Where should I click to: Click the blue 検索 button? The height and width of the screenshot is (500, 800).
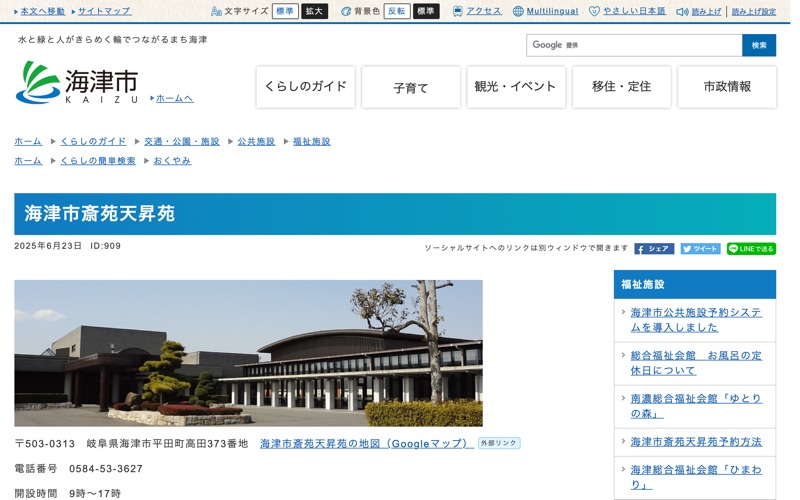tap(759, 45)
